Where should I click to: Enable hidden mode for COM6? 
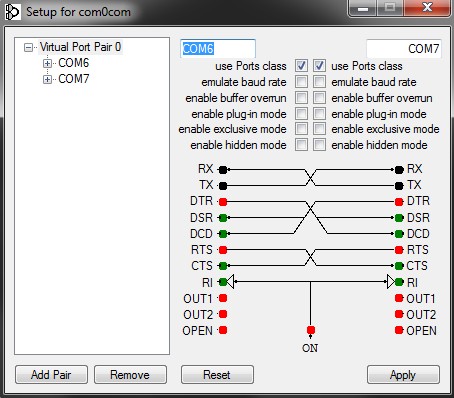pyautogui.click(x=301, y=145)
